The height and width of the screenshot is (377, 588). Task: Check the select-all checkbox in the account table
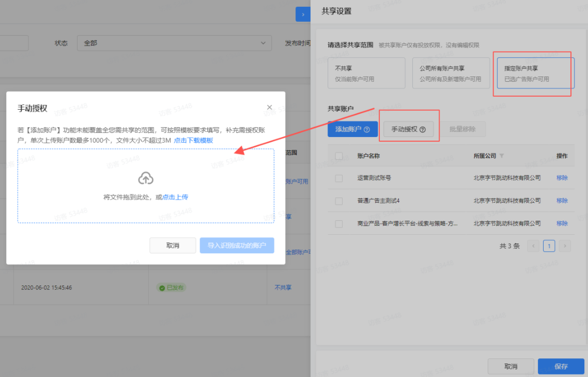(339, 156)
